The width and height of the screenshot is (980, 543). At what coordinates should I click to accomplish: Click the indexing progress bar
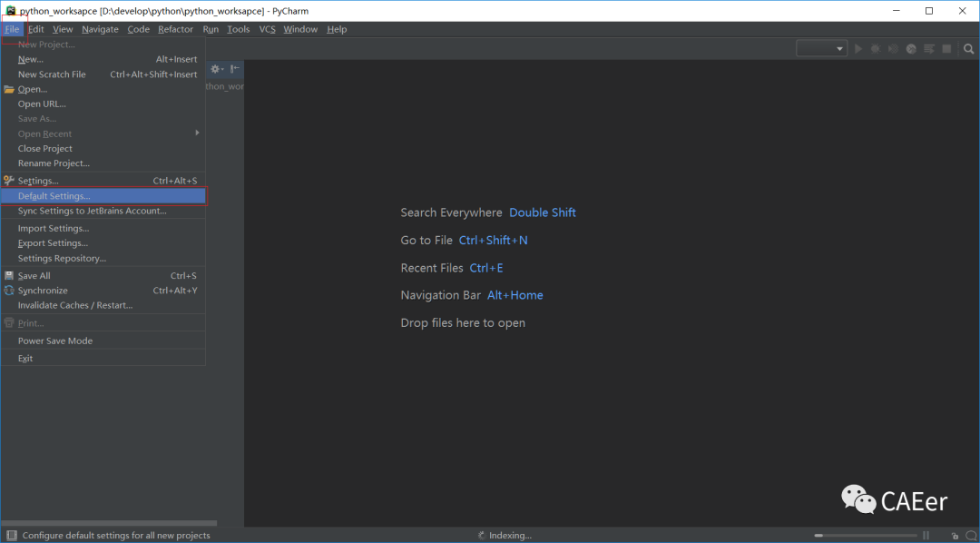(x=866, y=536)
